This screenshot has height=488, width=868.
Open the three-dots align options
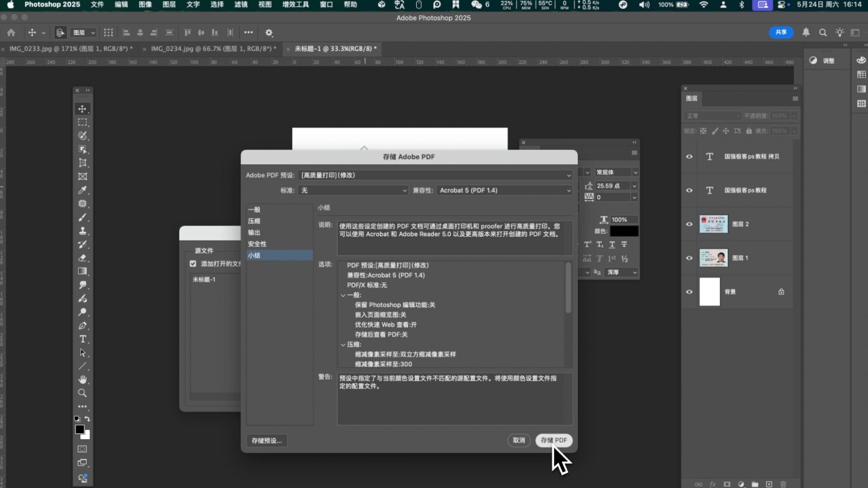coord(249,33)
